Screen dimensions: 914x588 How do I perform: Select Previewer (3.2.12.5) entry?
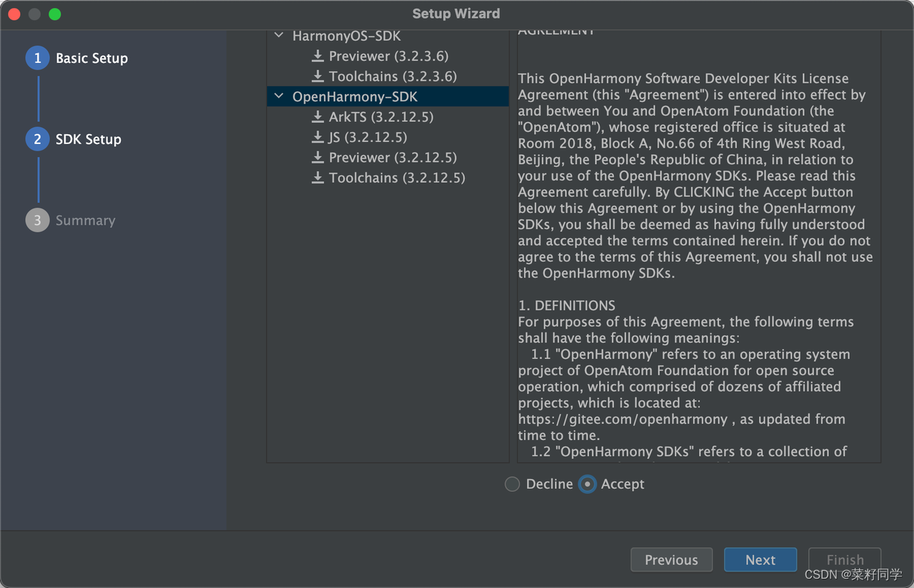[393, 158]
